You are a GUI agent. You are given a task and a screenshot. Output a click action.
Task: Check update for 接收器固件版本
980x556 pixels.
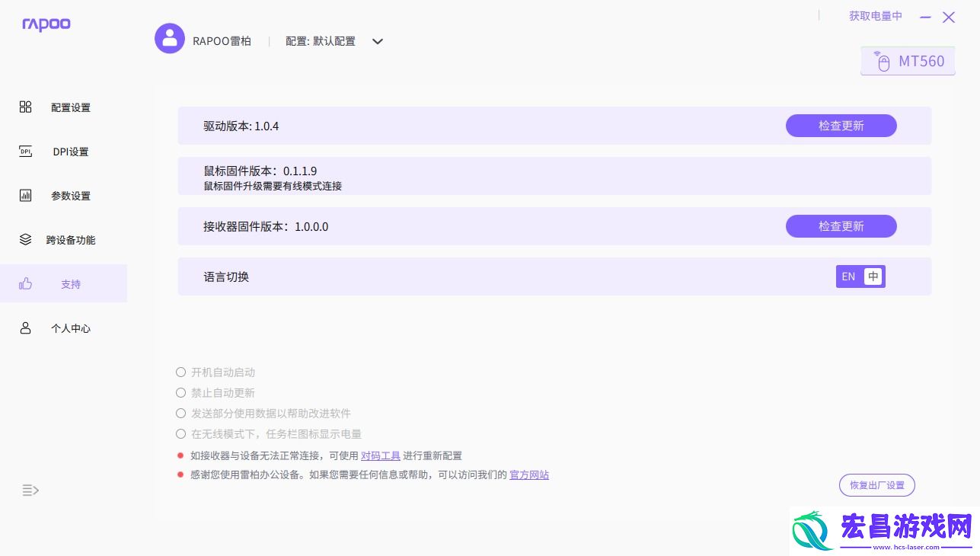pos(841,226)
